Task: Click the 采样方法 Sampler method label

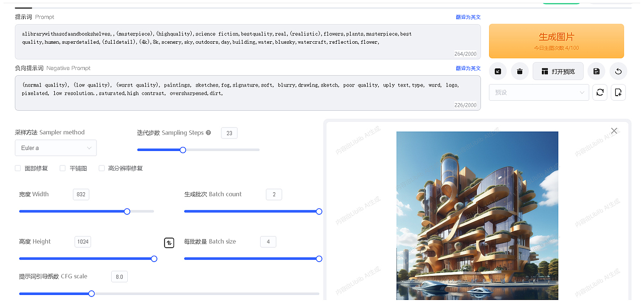Action: coord(50,132)
